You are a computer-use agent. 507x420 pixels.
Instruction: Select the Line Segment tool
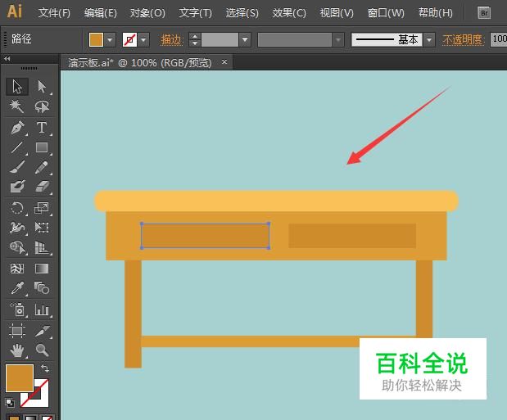point(17,147)
